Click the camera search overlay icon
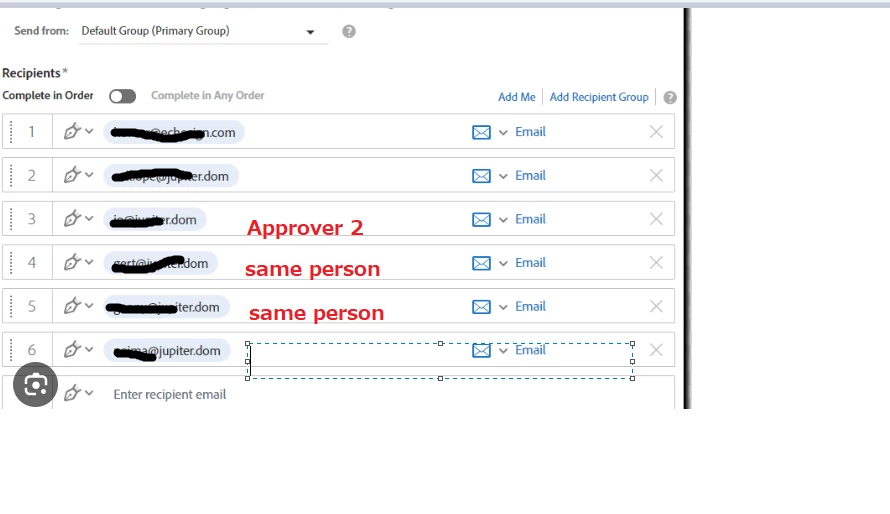The width and height of the screenshot is (890, 514). point(35,385)
